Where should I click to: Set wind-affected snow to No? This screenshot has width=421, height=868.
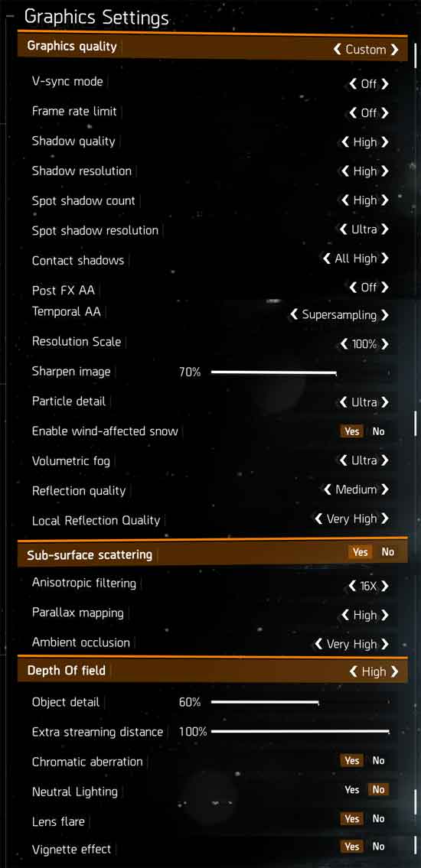tap(378, 431)
